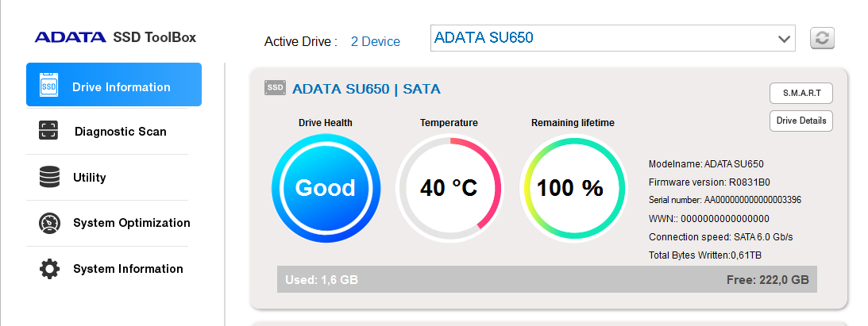
Task: Click the Utility database stack icon
Action: pyautogui.click(x=49, y=178)
